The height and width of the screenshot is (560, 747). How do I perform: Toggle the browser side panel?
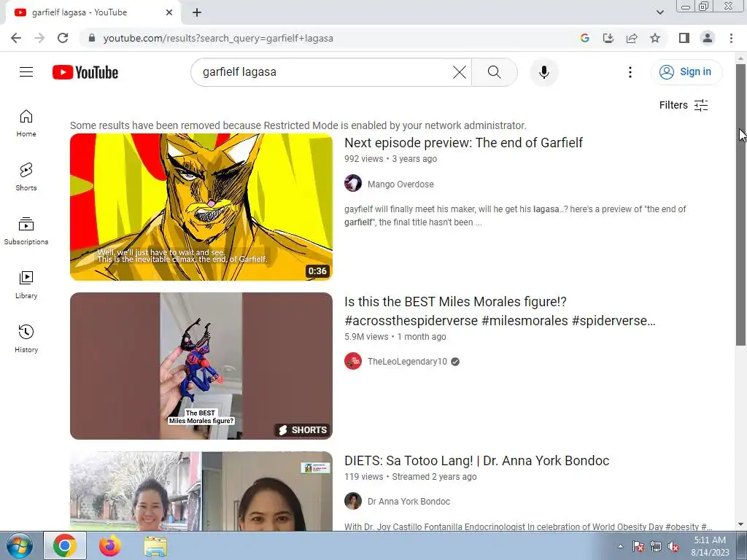point(684,38)
